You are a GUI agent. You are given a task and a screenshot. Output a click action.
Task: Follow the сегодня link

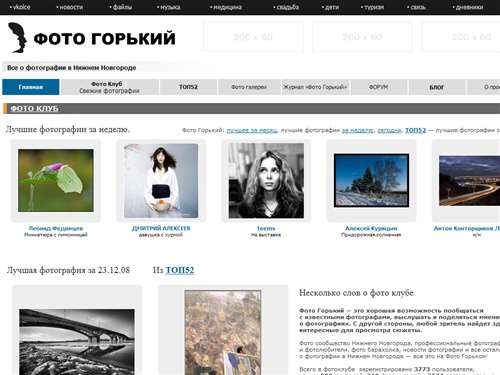click(389, 130)
